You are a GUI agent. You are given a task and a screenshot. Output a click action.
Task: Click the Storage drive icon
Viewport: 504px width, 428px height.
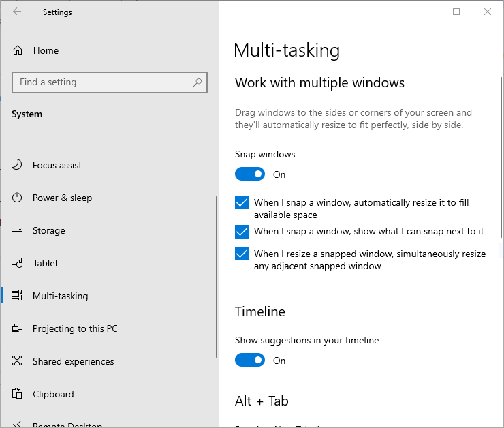[x=18, y=230]
